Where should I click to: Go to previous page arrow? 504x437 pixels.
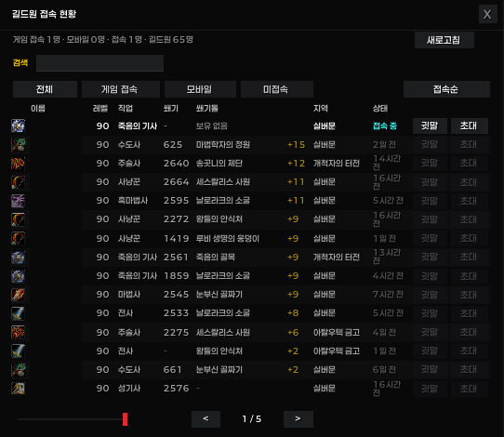pyautogui.click(x=206, y=419)
